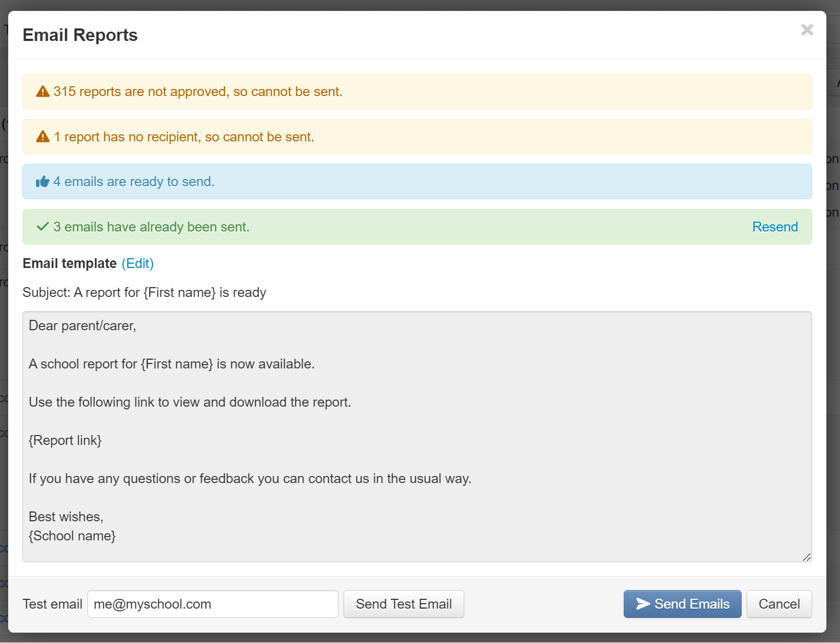Click the 'Dear parent/carer,' line
This screenshot has height=643, width=840.
82,326
